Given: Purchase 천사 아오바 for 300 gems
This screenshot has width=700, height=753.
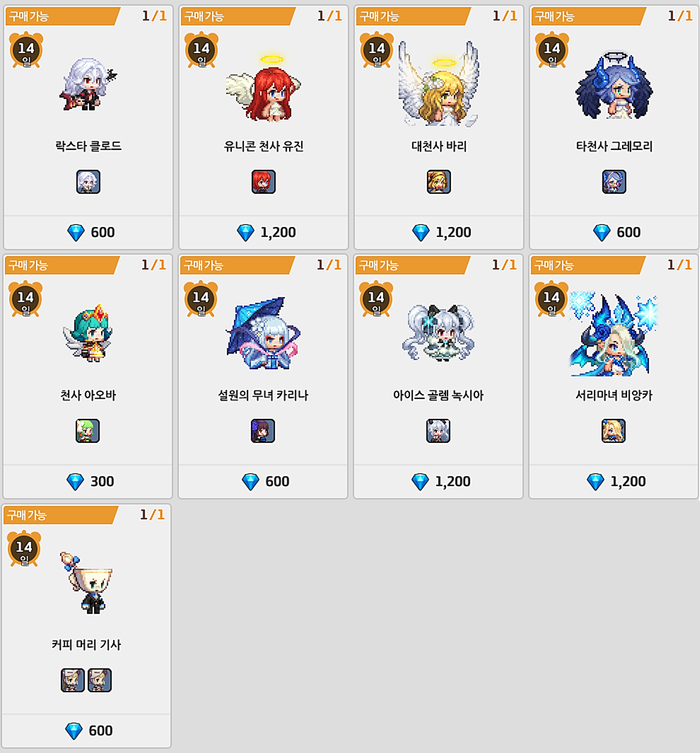Looking at the screenshot, I should tap(88, 481).
